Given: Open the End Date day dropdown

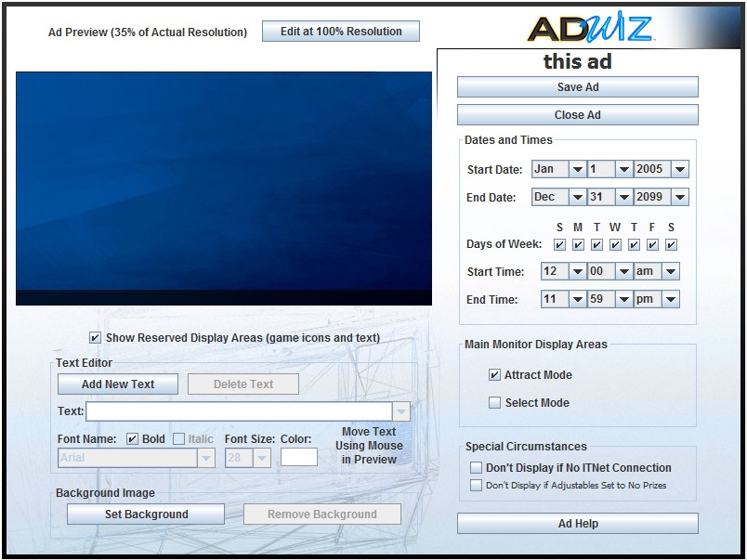Looking at the screenshot, I should pos(623,197).
